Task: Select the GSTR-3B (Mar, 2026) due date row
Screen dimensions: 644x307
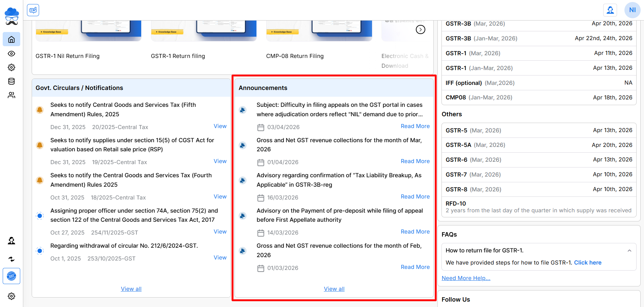Action: (539, 24)
